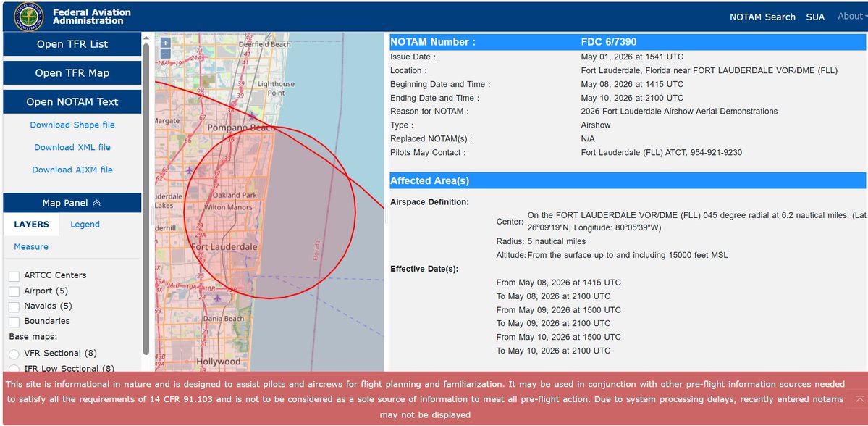This screenshot has width=868, height=426.
Task: Open the Measure tab
Action: (31, 246)
